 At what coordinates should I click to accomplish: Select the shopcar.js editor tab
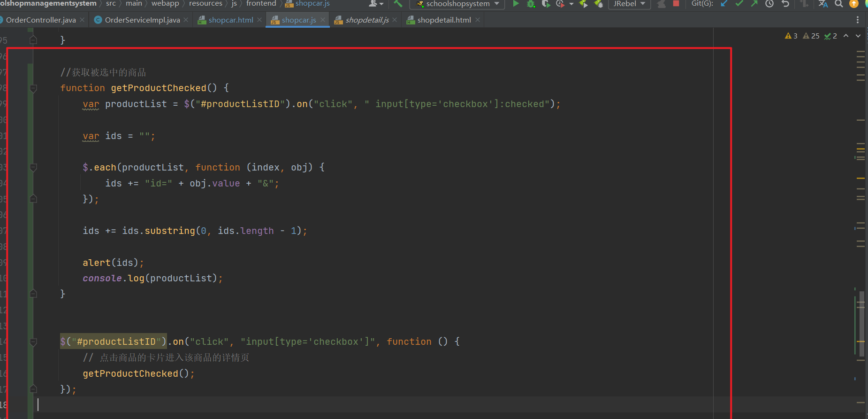click(299, 20)
